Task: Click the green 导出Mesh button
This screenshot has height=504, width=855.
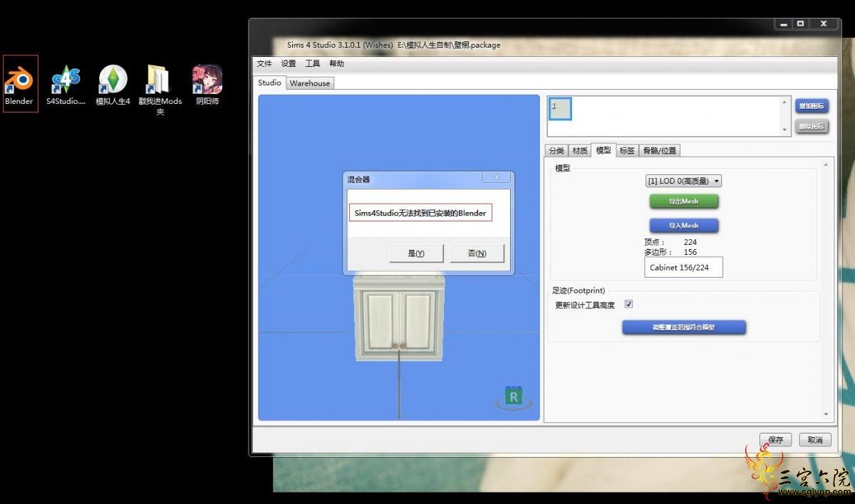Action: (683, 201)
